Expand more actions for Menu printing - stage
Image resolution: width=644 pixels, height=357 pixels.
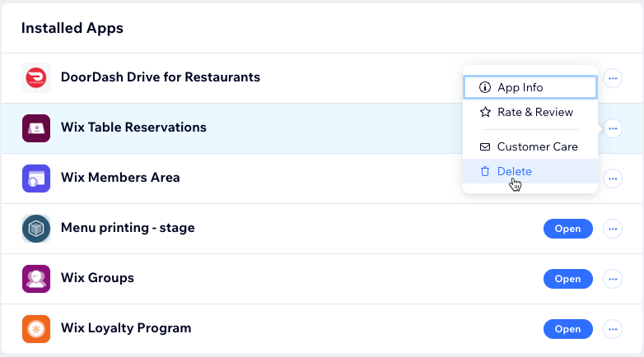click(x=613, y=229)
